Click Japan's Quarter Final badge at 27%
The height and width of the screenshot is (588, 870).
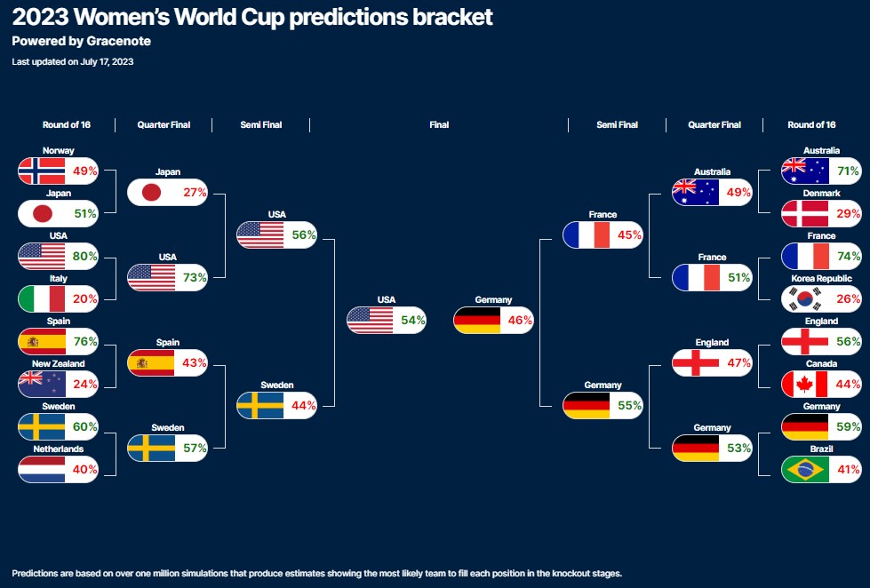pos(168,193)
